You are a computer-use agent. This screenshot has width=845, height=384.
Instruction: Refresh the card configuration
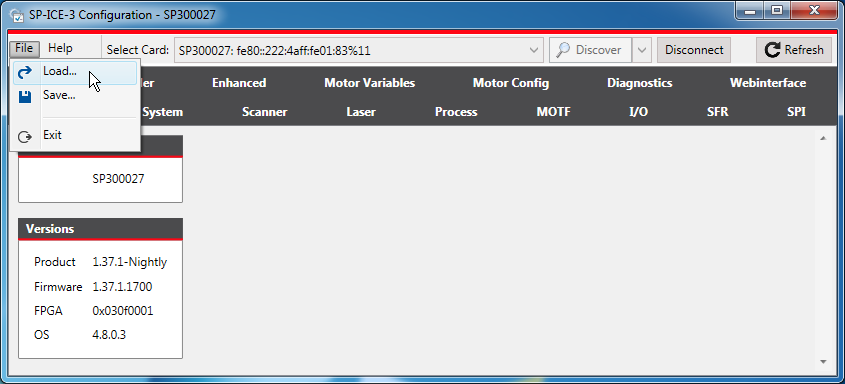tap(794, 50)
